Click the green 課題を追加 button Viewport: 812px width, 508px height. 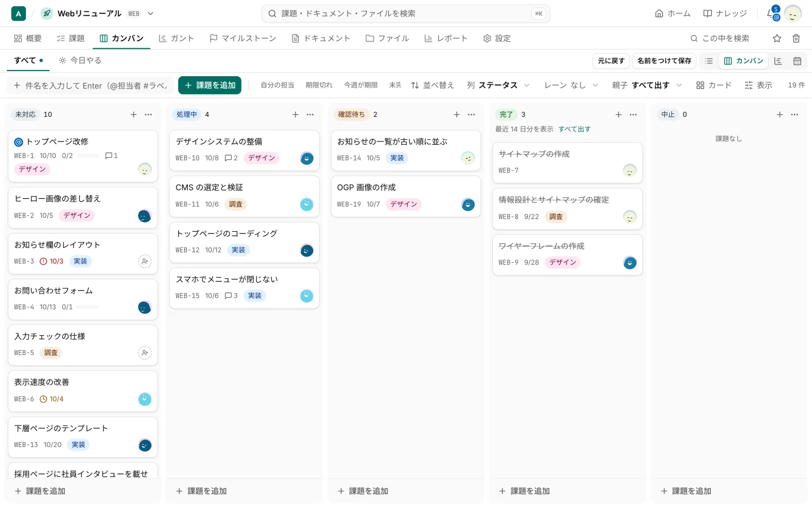coord(210,85)
